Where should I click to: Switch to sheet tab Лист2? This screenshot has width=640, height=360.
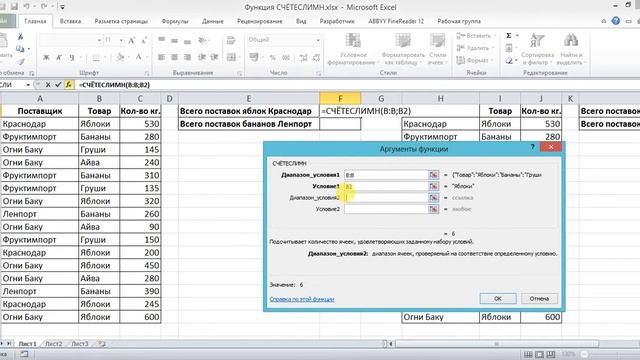pos(53,344)
